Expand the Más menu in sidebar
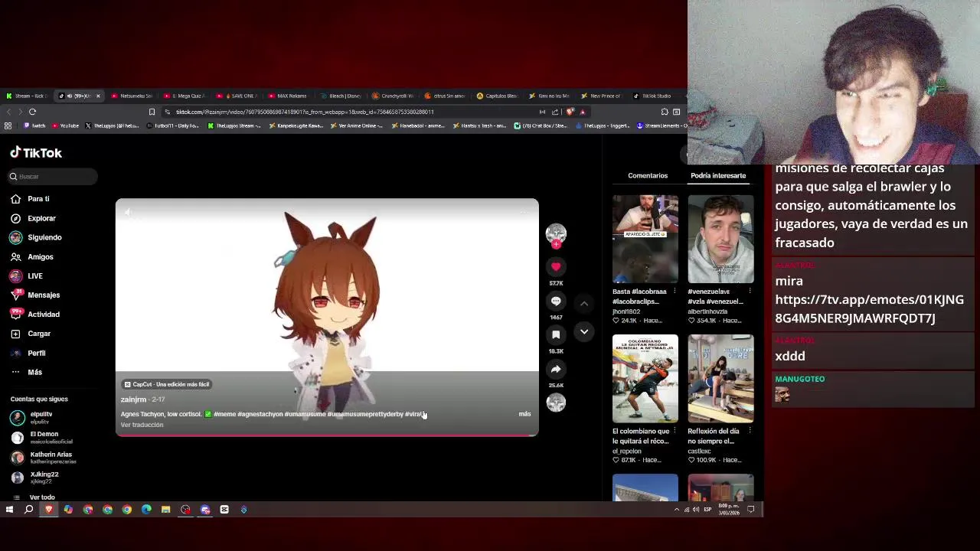This screenshot has height=551, width=980. tap(34, 372)
